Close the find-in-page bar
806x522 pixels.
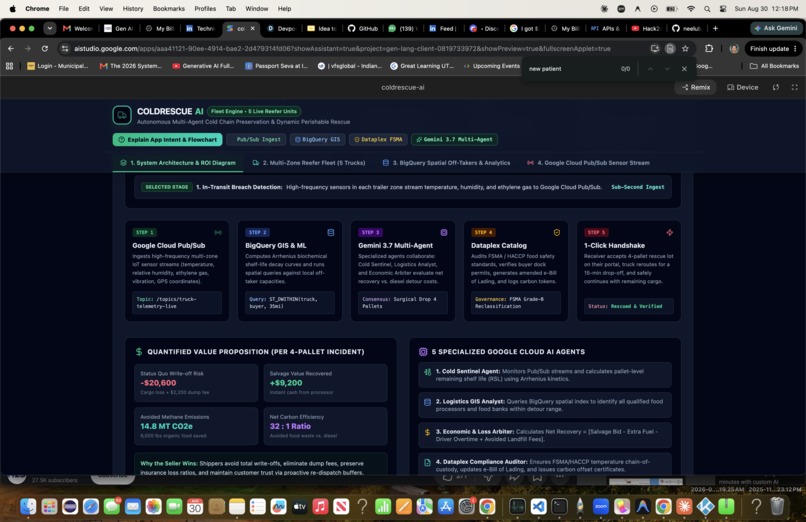tap(684, 68)
